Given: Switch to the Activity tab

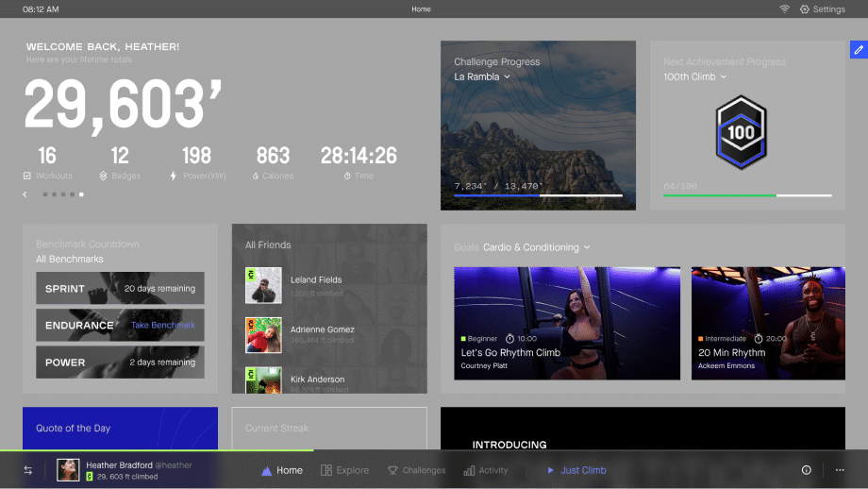Looking at the screenshot, I should (x=486, y=470).
